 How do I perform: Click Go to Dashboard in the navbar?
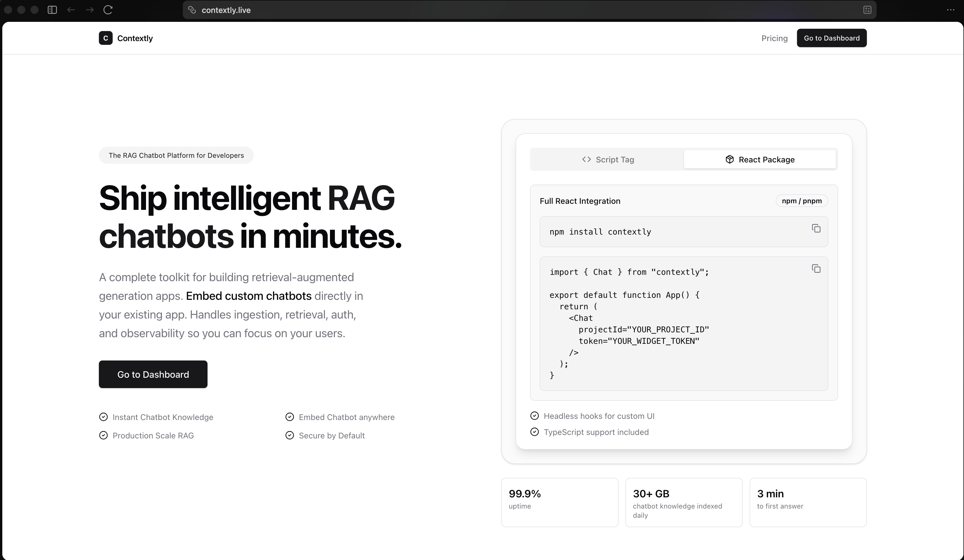[831, 38]
